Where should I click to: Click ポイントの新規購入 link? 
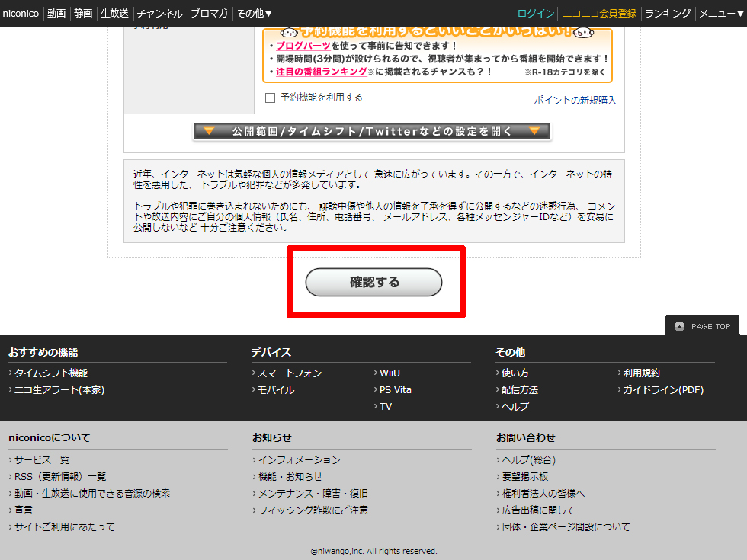[x=575, y=100]
